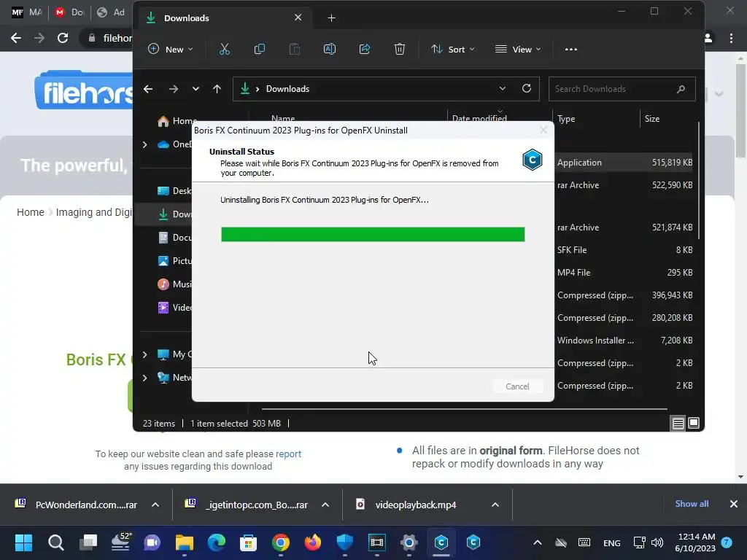Select Home in navigation pane
747x560 pixels.
(x=175, y=121)
